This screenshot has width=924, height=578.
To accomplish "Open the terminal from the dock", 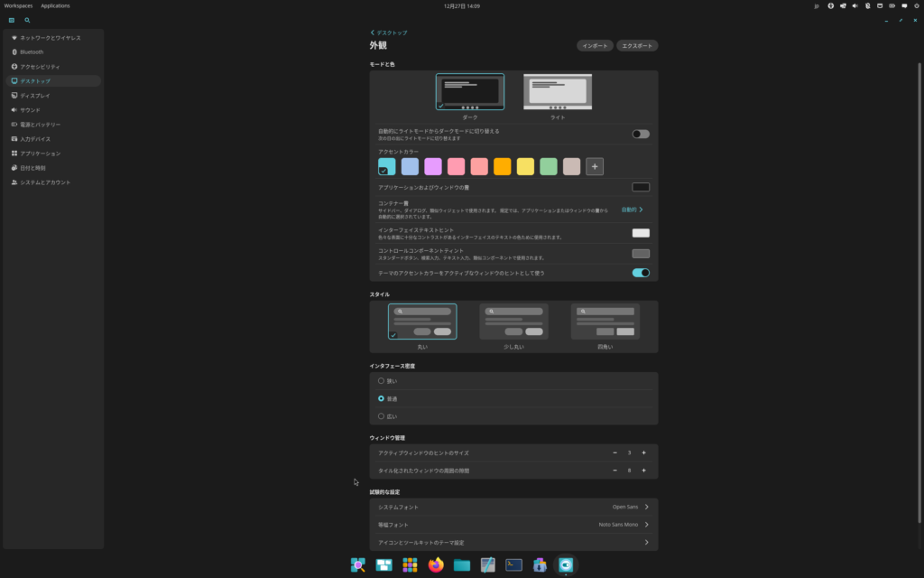I will tap(513, 565).
